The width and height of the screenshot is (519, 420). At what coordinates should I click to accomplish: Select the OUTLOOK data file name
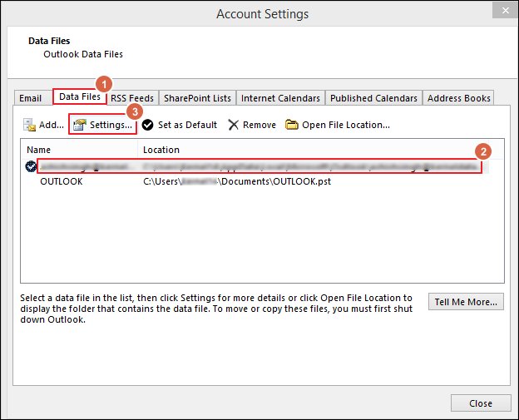click(x=62, y=181)
